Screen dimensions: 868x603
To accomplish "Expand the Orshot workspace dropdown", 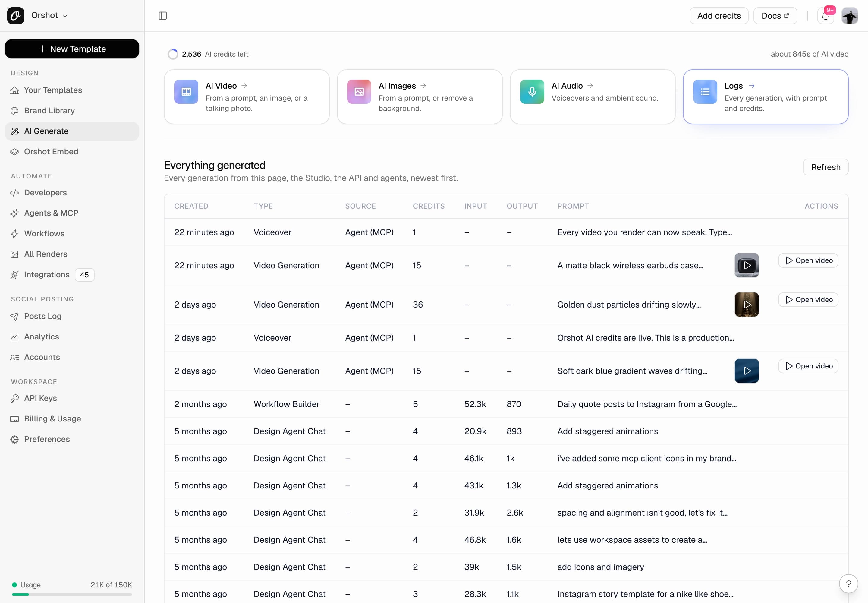I will point(49,15).
